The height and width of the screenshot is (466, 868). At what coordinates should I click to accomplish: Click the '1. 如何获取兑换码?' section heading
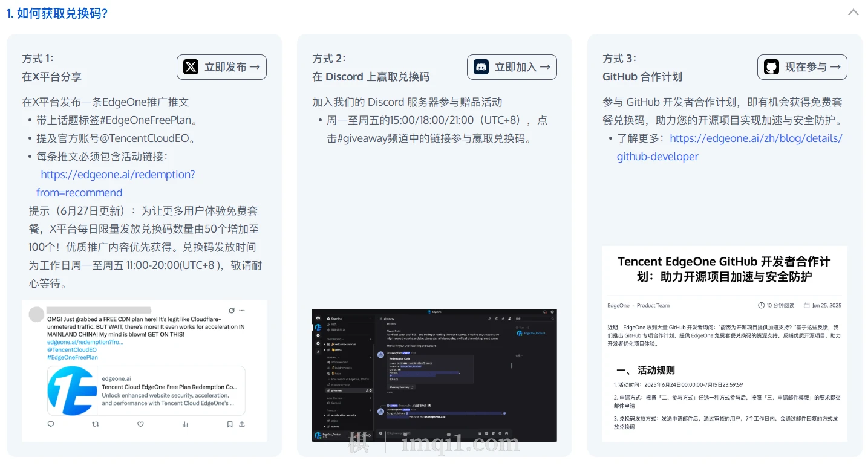pyautogui.click(x=57, y=13)
